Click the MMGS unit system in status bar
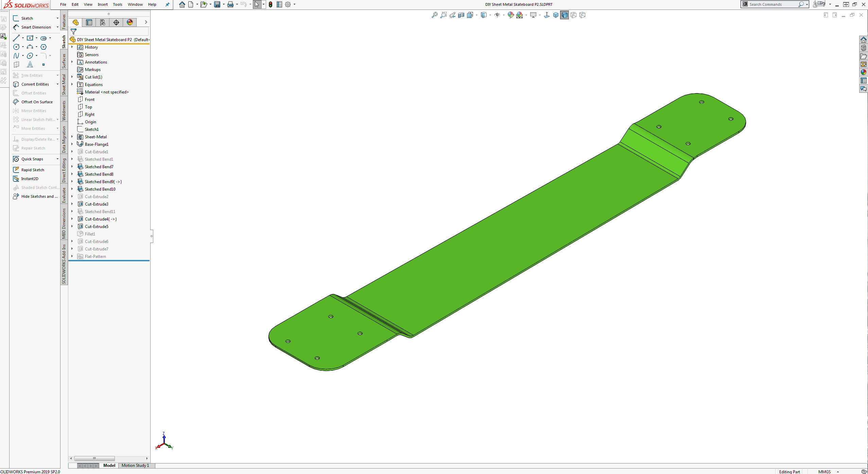 pyautogui.click(x=824, y=472)
